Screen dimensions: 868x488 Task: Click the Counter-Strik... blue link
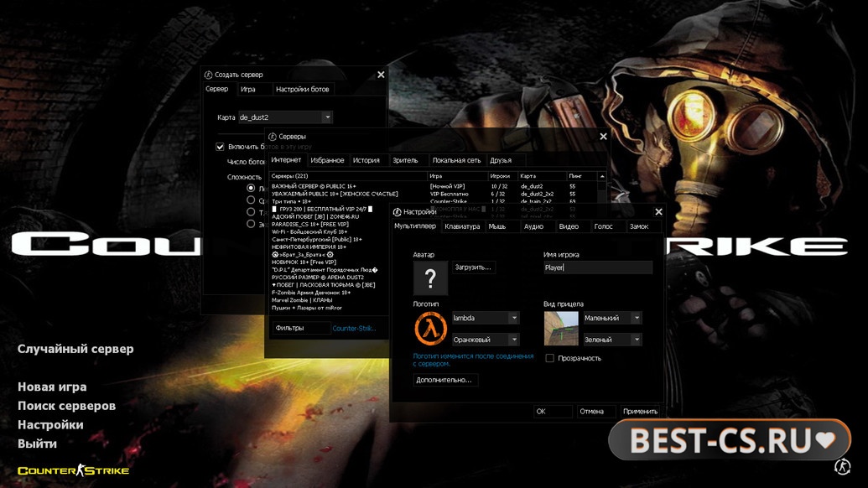click(354, 328)
